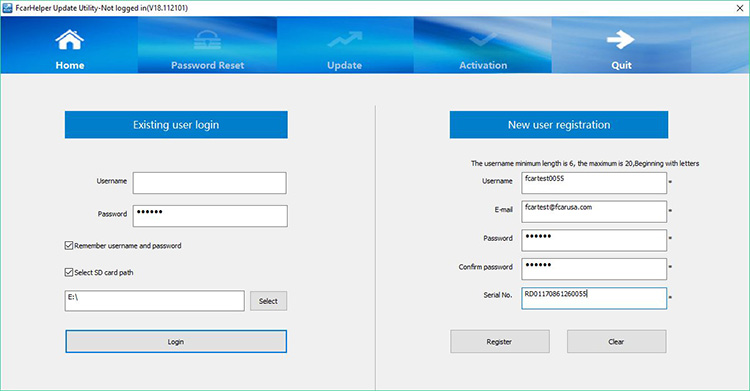750x391 pixels.
Task: Click the Confirm password field
Action: point(594,269)
